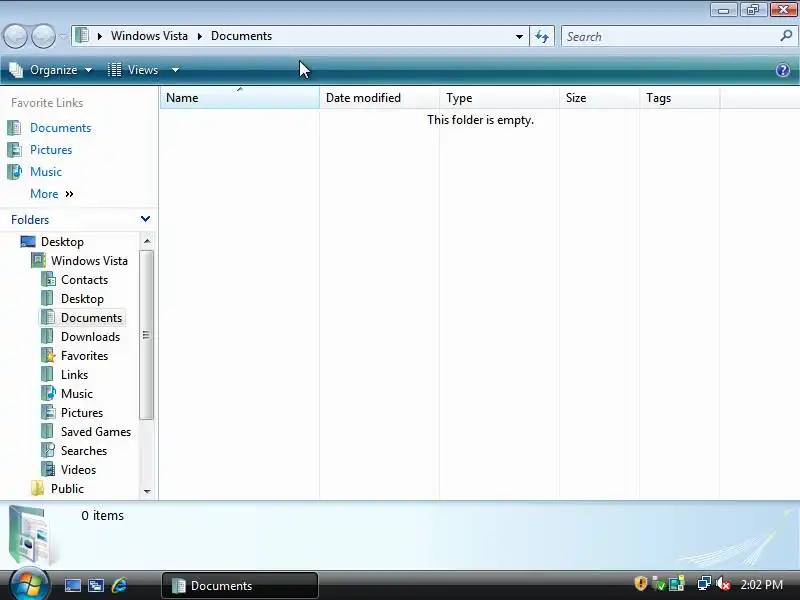The width and height of the screenshot is (800, 600).
Task: Open Music in Favorite Links
Action: tap(46, 171)
